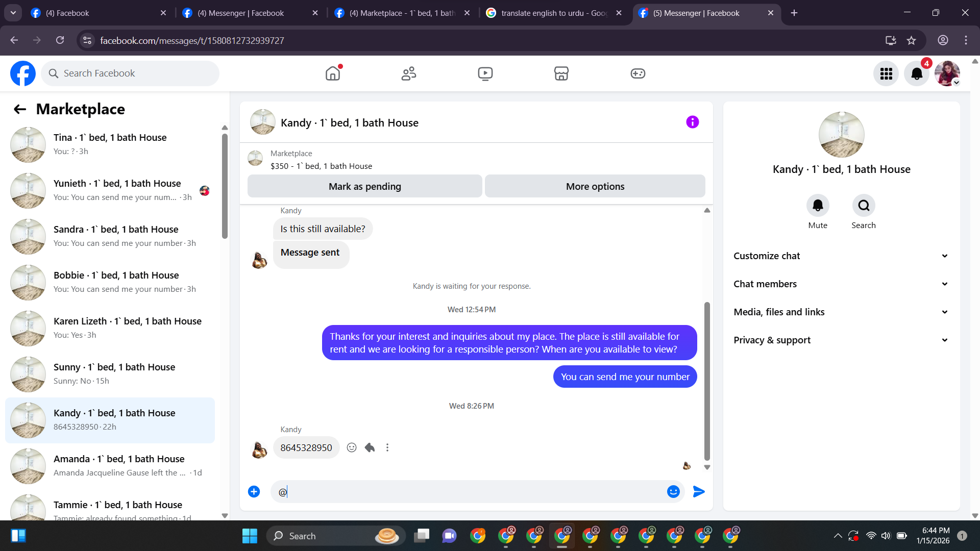Open Facebook Marketplace from top navigation
The height and width of the screenshot is (551, 980).
561,73
